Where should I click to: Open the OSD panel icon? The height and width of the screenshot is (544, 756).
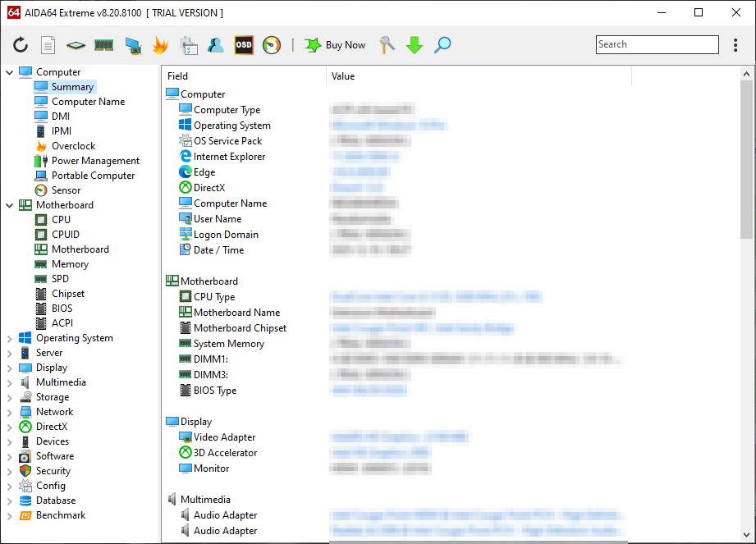[244, 45]
